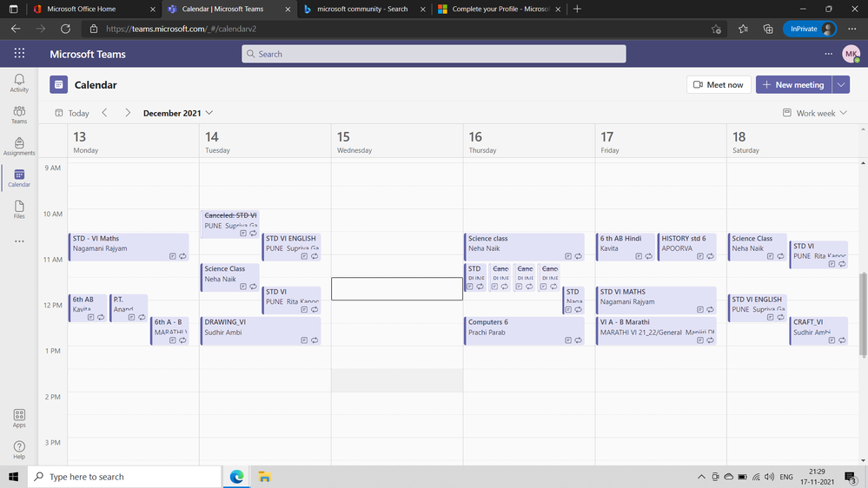This screenshot has height=488, width=868.
Task: Open Help in the sidebar
Action: 19,449
